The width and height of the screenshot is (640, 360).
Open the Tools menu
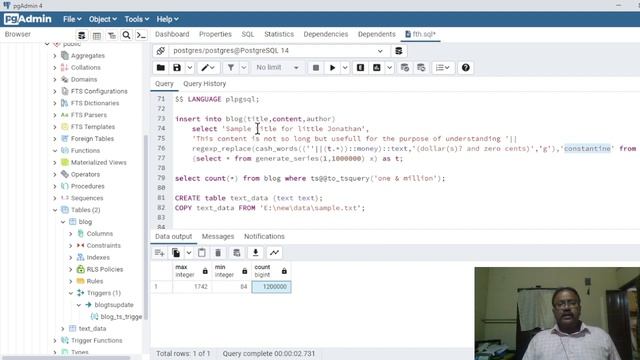tap(136, 19)
